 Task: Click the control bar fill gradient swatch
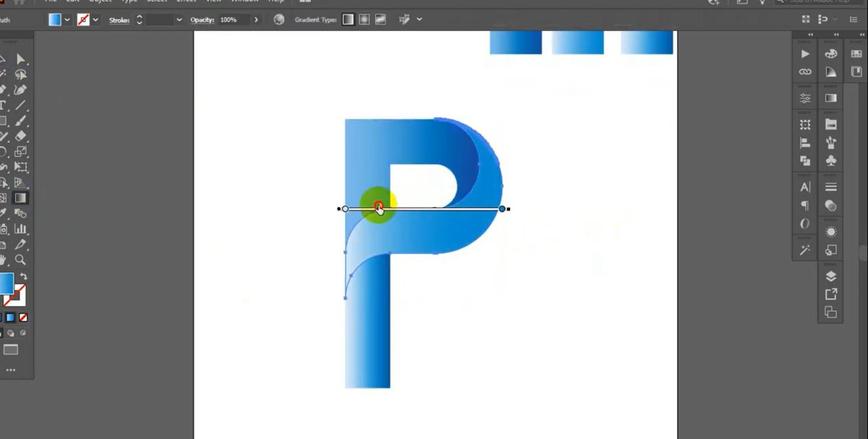[55, 20]
